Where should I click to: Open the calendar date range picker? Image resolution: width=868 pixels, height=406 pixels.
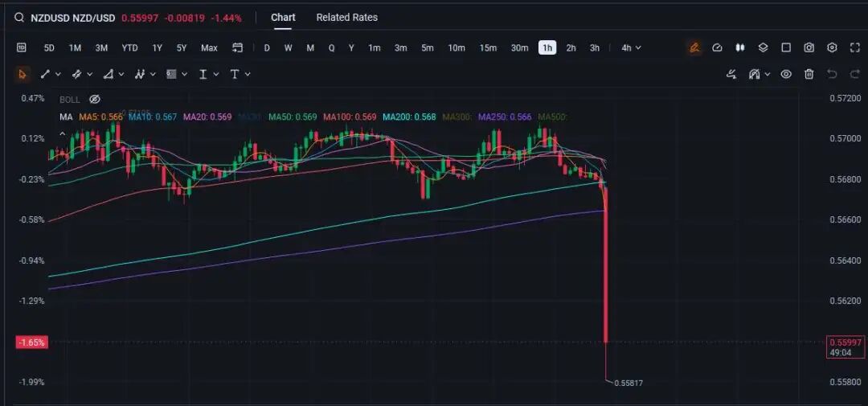click(237, 47)
